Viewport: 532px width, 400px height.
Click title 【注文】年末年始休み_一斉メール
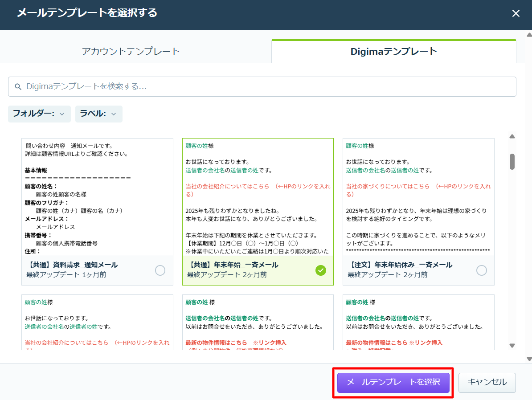tap(400, 265)
